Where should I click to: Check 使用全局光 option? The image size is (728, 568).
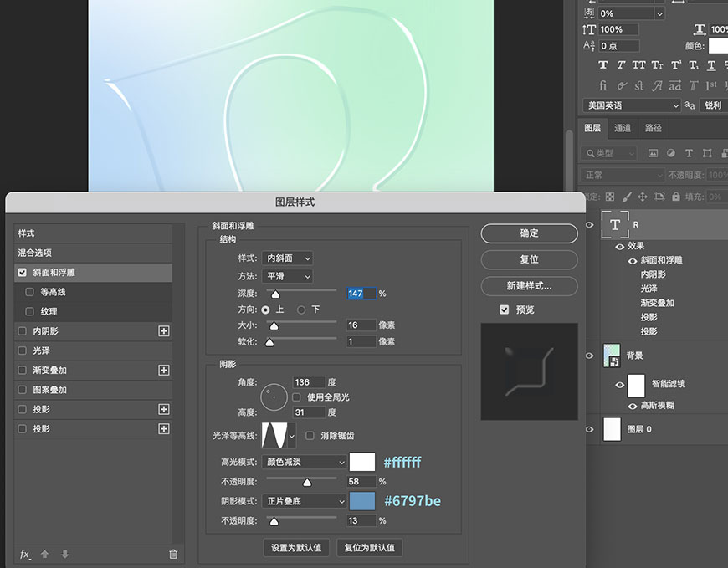pos(296,397)
